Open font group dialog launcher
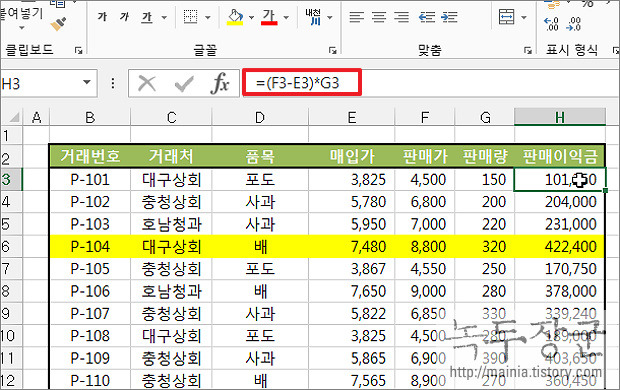This screenshot has width=620, height=390. (x=333, y=50)
